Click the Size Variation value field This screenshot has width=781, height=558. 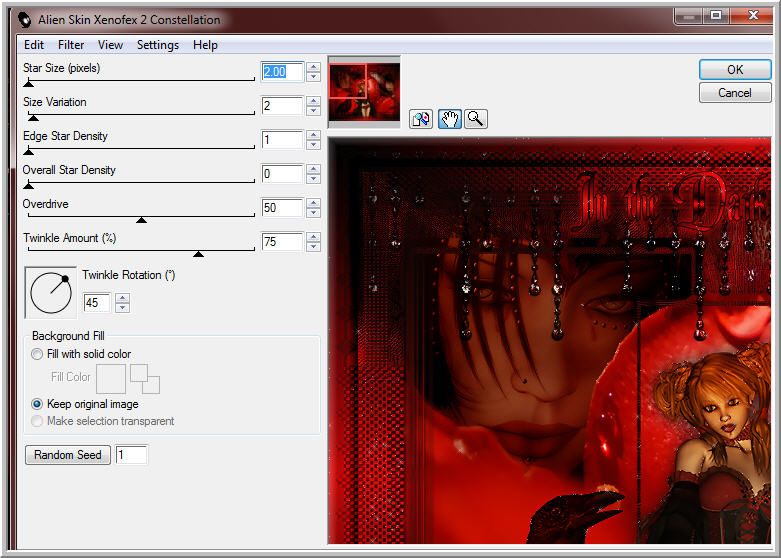pyautogui.click(x=282, y=106)
